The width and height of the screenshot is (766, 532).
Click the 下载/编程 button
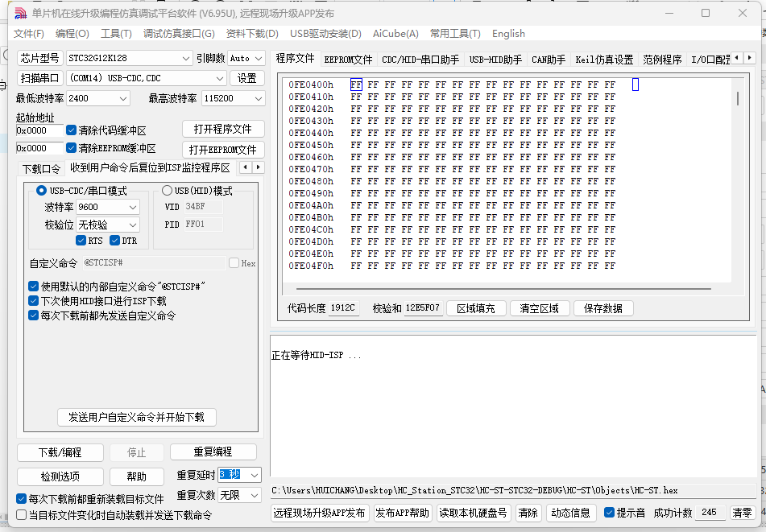coord(60,452)
